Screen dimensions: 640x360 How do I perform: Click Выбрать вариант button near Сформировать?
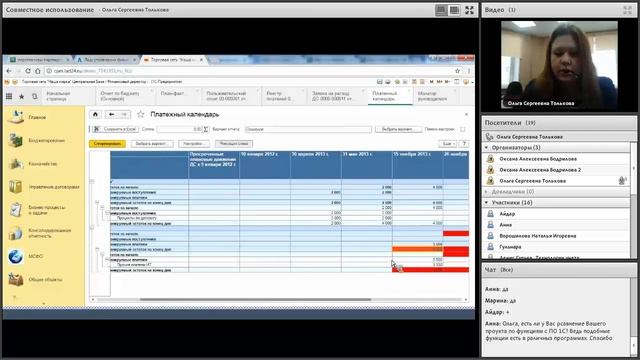152,144
